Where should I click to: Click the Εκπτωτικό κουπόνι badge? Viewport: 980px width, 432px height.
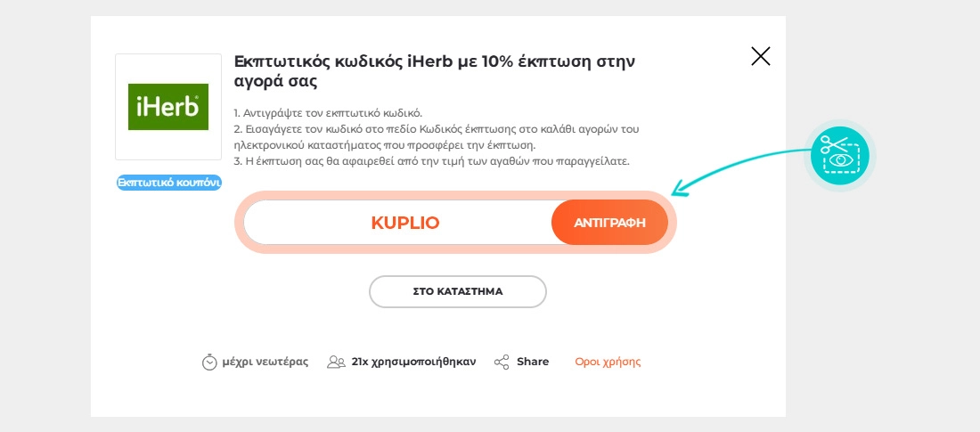click(x=168, y=183)
